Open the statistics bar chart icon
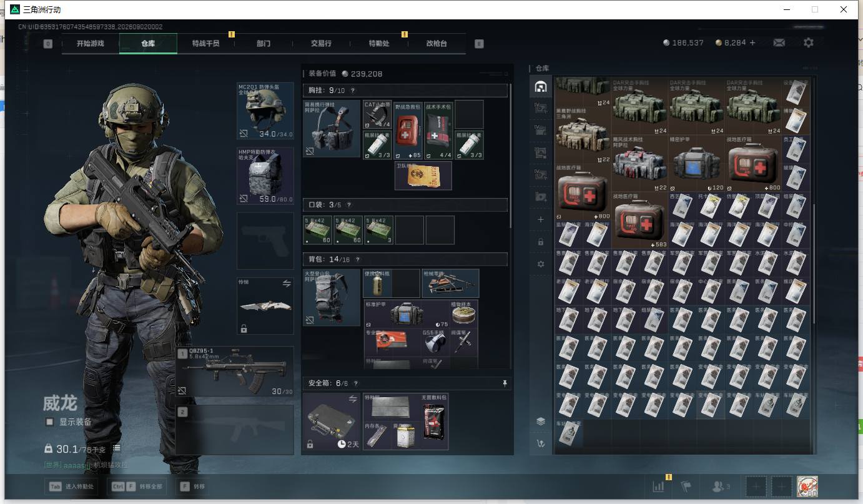Viewport: 863px width, 504px height. pyautogui.click(x=658, y=487)
